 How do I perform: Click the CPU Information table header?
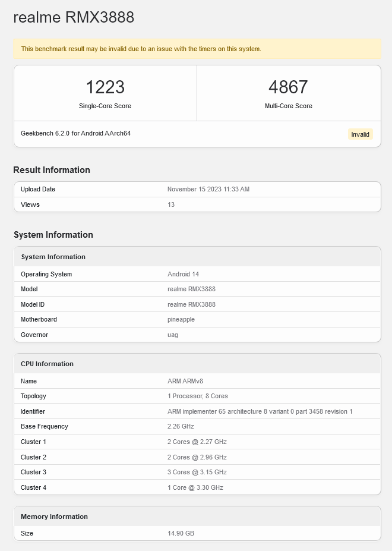197,364
